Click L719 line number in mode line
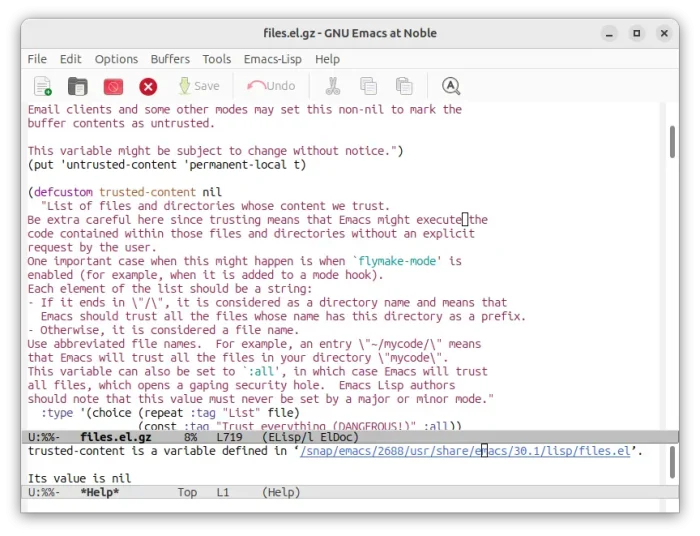 tap(229, 437)
